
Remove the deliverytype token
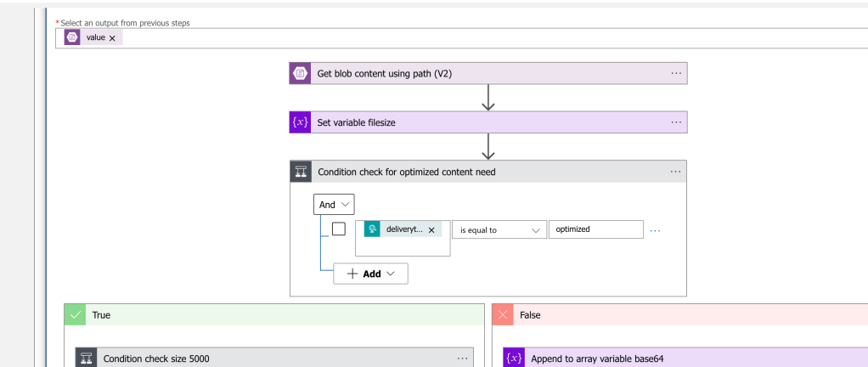(431, 229)
